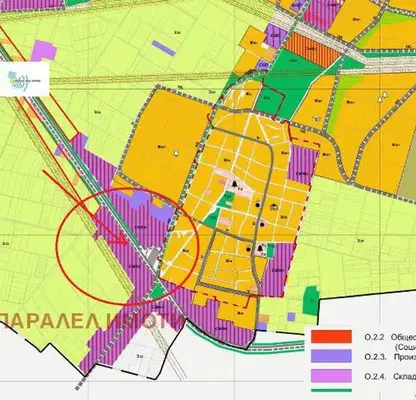Click the house-shaped symbol in the orange district
Screen dimensions: 416x400
(x=274, y=207)
